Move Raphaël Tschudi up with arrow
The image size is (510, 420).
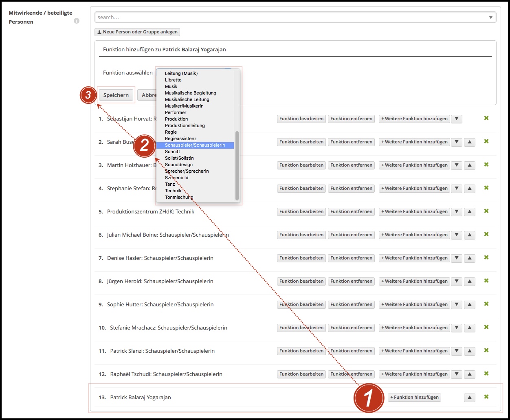[469, 374]
